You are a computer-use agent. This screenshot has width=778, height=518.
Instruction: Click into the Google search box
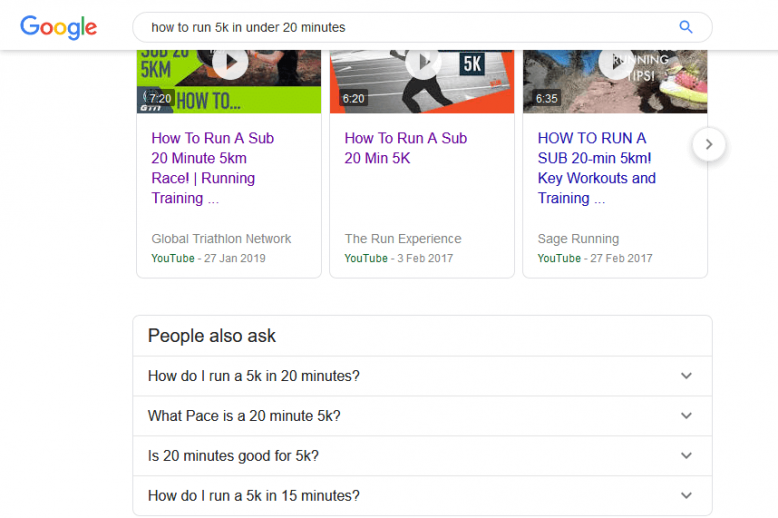[400, 27]
